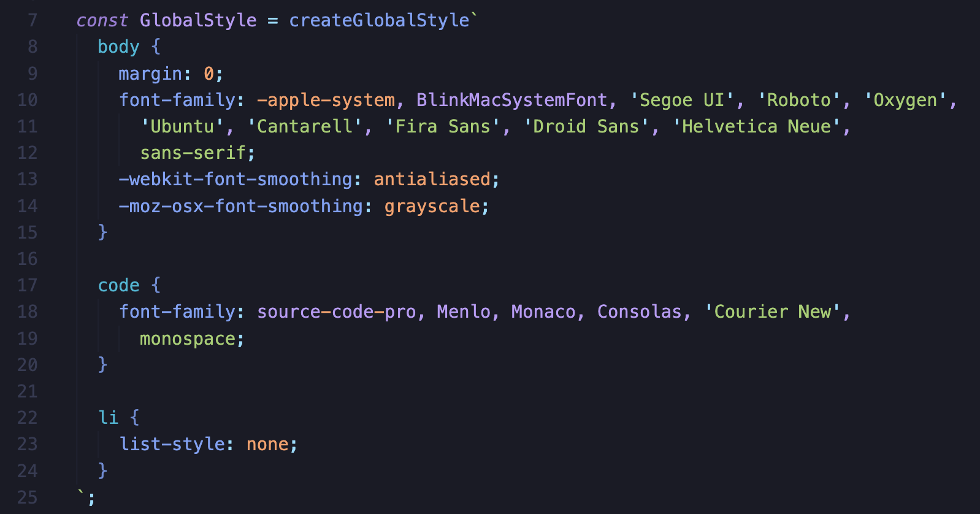Click the 'Oxygen' string
Screen dimensions: 980x514
click(x=906, y=100)
